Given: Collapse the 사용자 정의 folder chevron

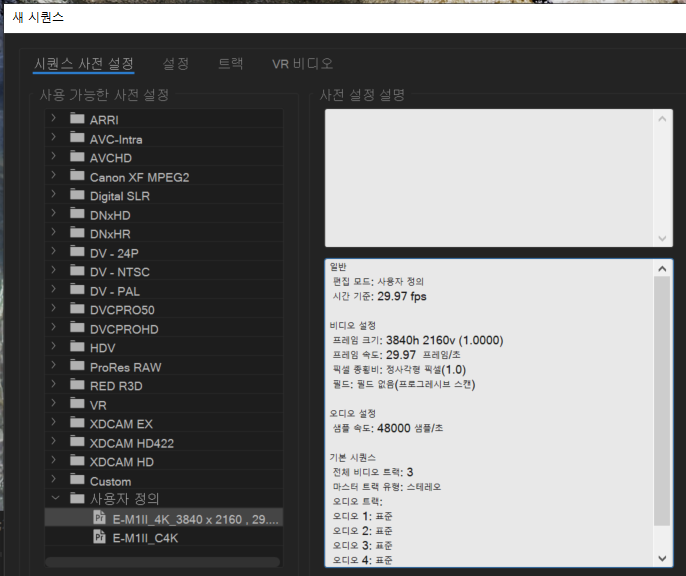Looking at the screenshot, I should point(55,498).
